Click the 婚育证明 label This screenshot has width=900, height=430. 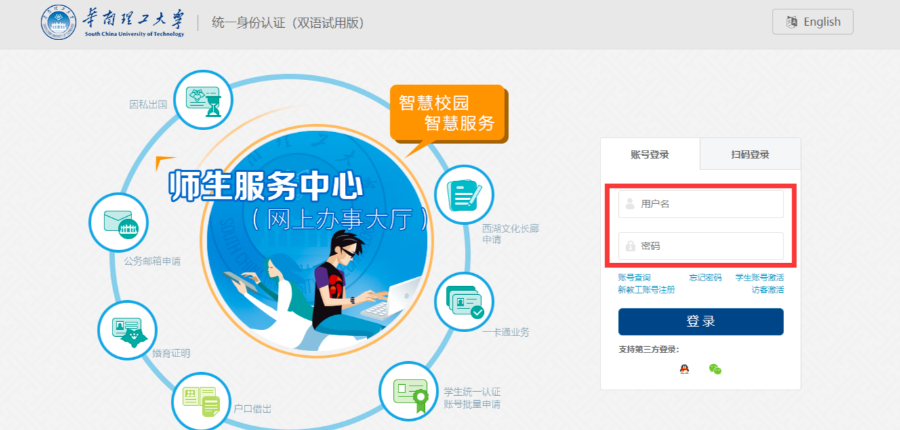[171, 353]
